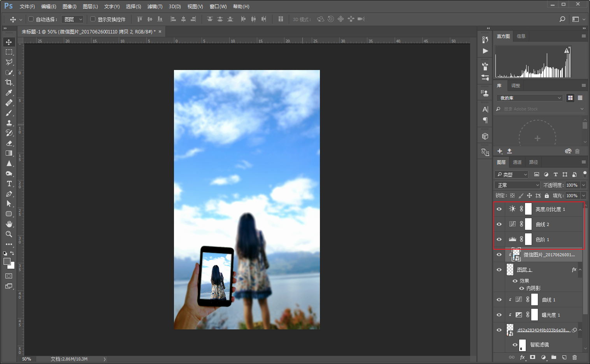Switch to the 通道 tab
Image resolution: width=590 pixels, height=364 pixels.
(517, 162)
